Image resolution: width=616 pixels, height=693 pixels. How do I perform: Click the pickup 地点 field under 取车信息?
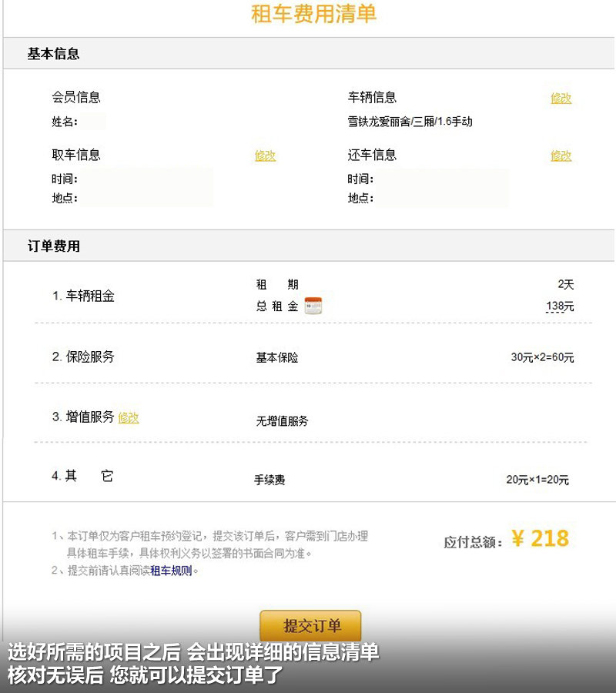click(146, 198)
